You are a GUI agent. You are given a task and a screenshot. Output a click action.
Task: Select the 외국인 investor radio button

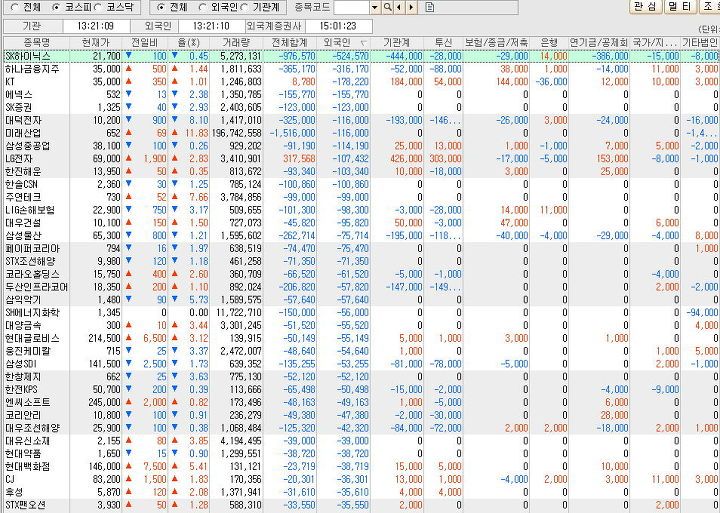pyautogui.click(x=202, y=7)
